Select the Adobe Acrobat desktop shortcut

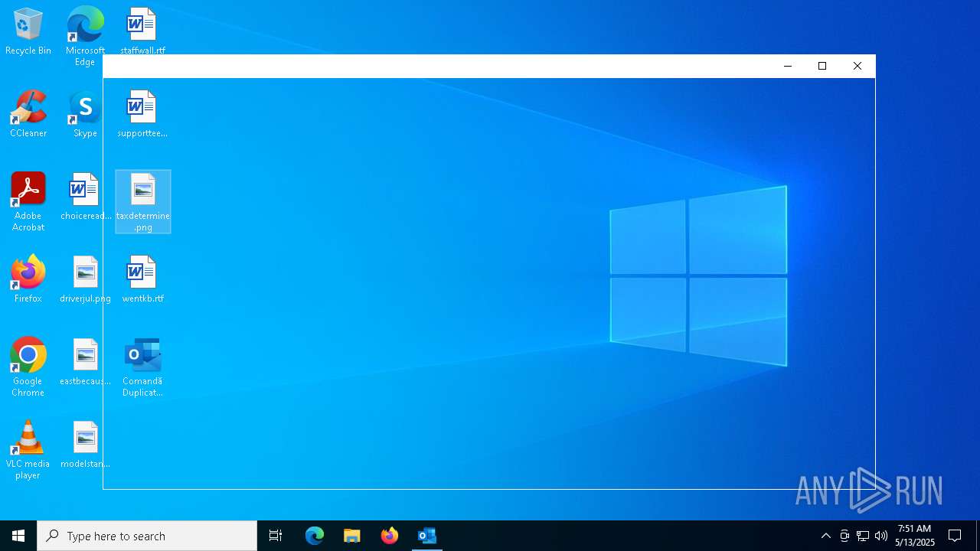(28, 202)
